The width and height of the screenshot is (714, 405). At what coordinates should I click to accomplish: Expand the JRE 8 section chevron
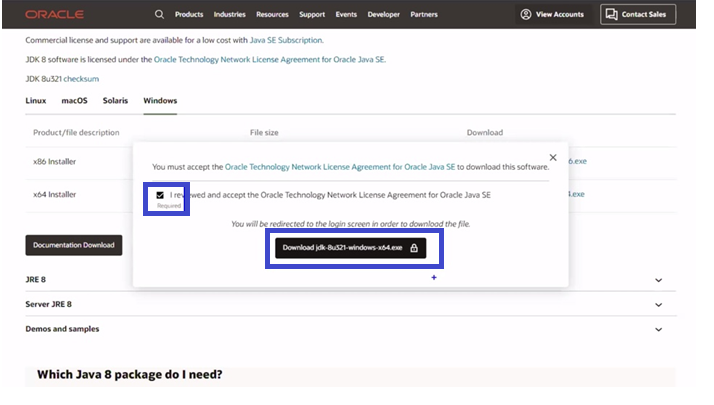(658, 280)
